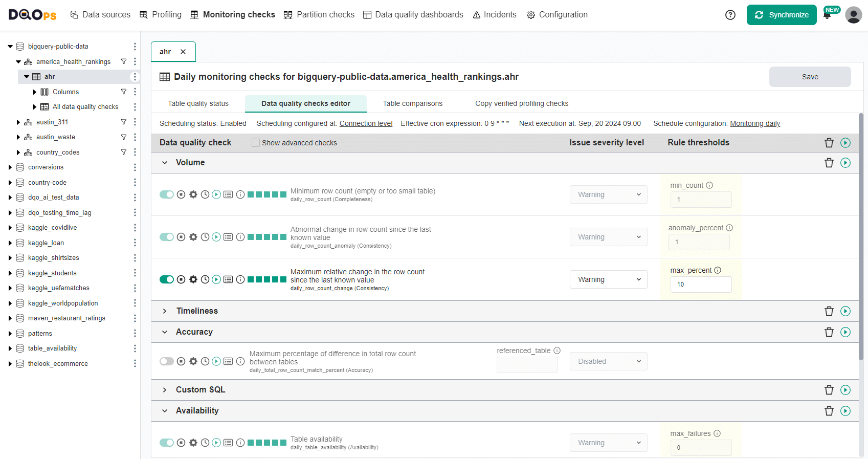Expand austin_311 schema tree arrow
This screenshot has height=459, width=868.
[x=18, y=122]
